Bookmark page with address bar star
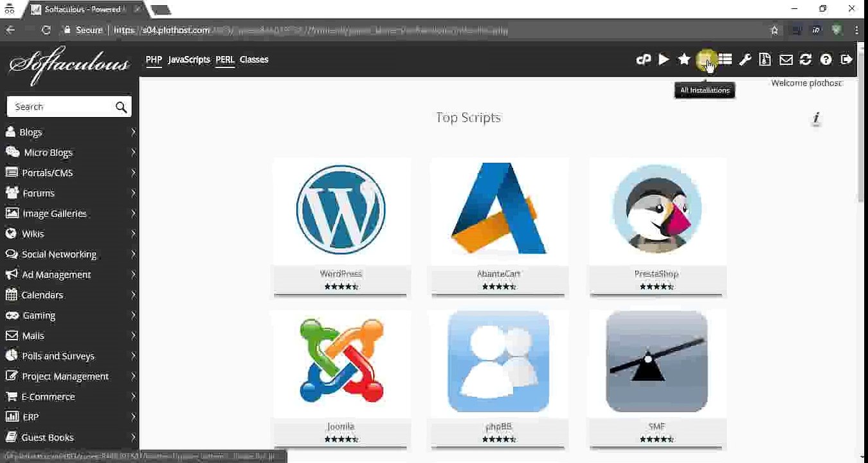 [774, 30]
